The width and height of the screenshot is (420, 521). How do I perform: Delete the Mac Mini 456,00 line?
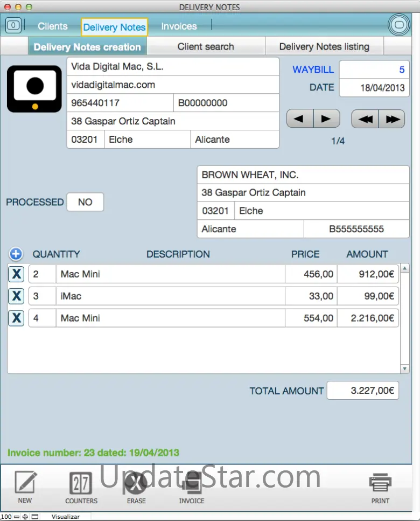tap(16, 274)
